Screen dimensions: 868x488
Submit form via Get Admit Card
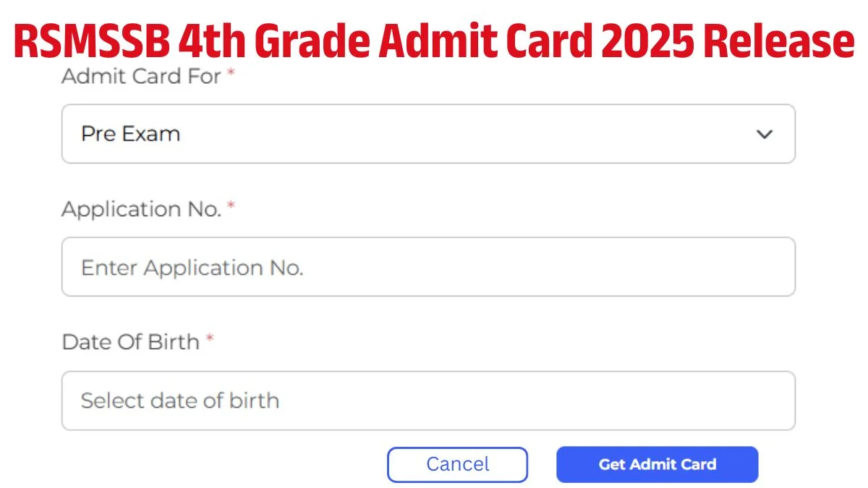[657, 464]
